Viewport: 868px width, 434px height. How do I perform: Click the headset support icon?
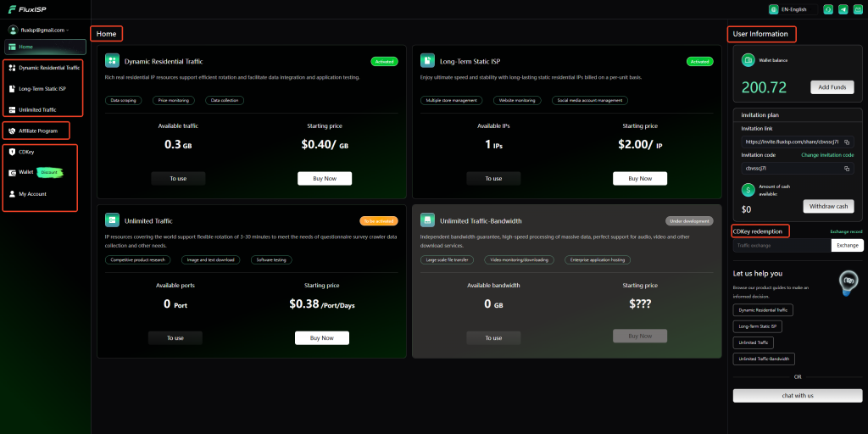(x=828, y=9)
